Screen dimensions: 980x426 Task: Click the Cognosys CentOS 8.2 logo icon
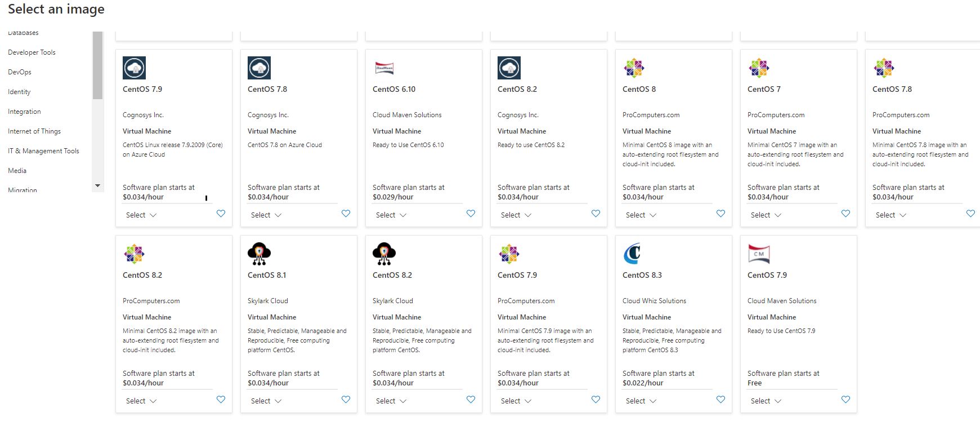coord(509,68)
